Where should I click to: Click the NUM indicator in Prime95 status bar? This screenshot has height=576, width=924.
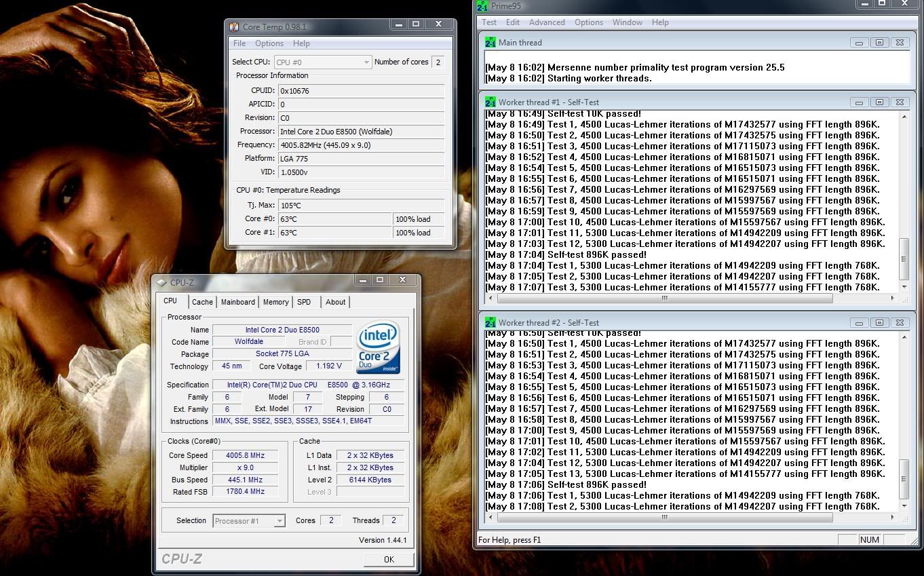point(869,540)
